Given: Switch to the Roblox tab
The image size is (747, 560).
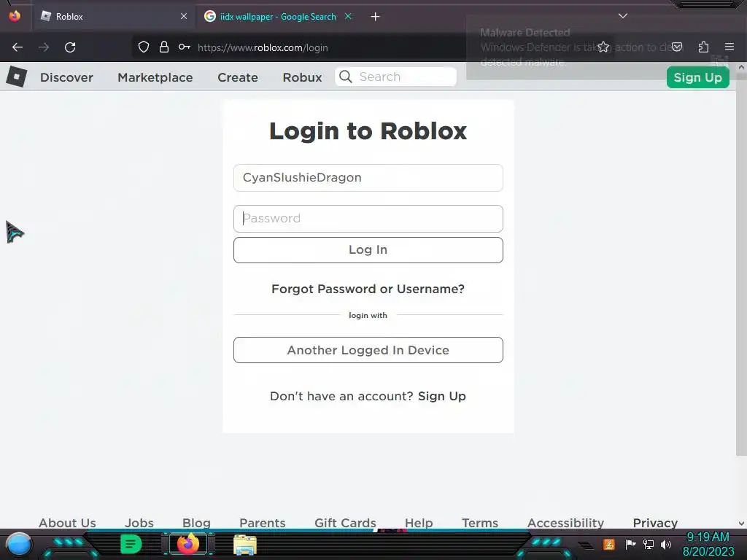Looking at the screenshot, I should pyautogui.click(x=113, y=16).
